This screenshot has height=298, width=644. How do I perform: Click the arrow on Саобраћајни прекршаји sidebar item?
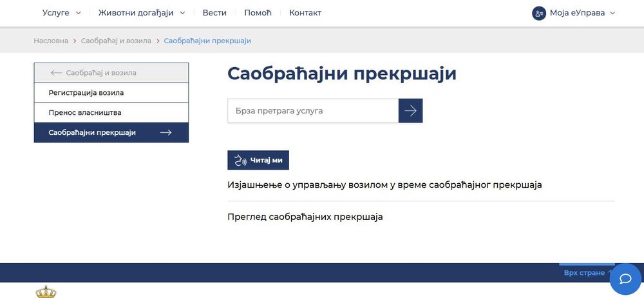pos(166,133)
